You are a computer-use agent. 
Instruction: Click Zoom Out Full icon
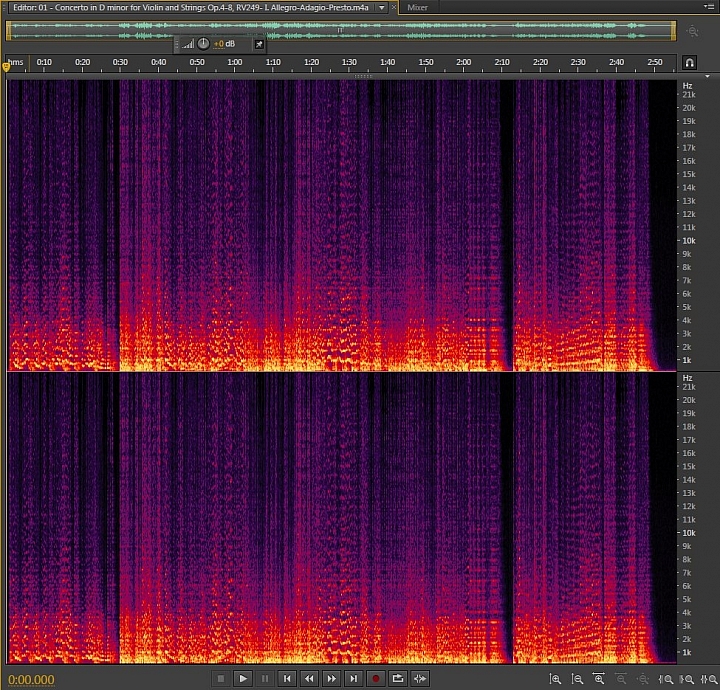pyautogui.click(x=643, y=679)
